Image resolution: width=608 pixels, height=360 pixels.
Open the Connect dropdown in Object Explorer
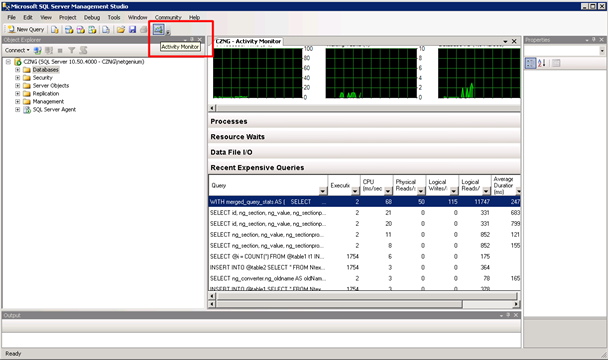[x=17, y=50]
